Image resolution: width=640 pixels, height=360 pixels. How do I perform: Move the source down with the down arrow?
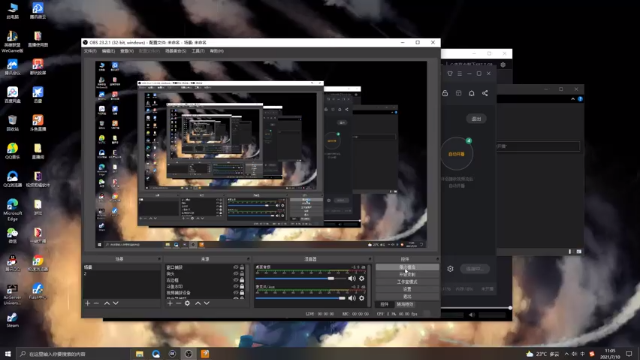(207, 303)
